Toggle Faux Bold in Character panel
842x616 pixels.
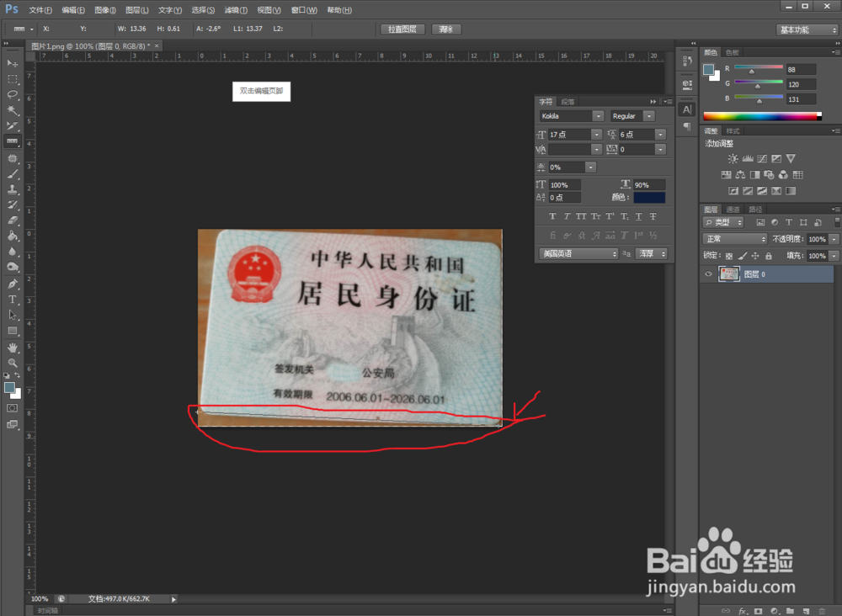(552, 216)
